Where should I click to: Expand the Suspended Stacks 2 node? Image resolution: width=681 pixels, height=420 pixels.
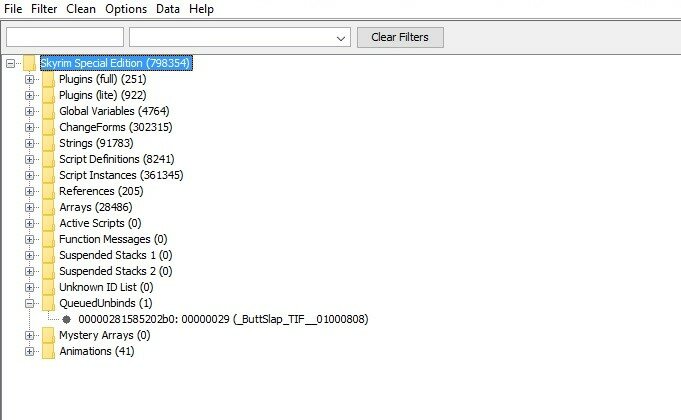[x=29, y=271]
